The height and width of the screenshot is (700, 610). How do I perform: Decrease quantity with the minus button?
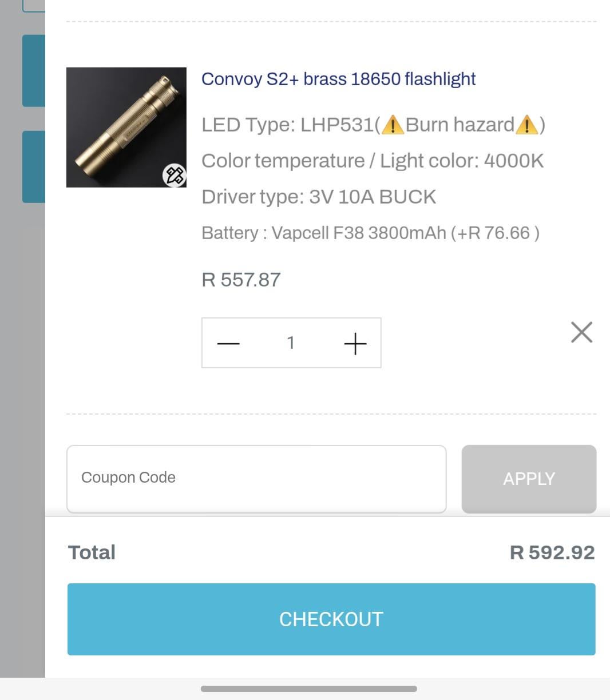228,343
